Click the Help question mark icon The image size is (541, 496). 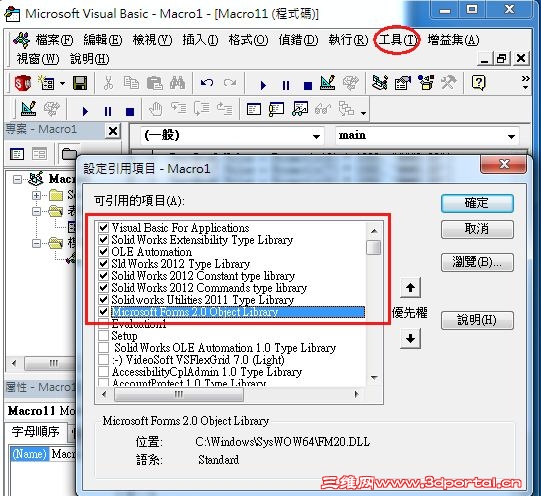coord(479,83)
